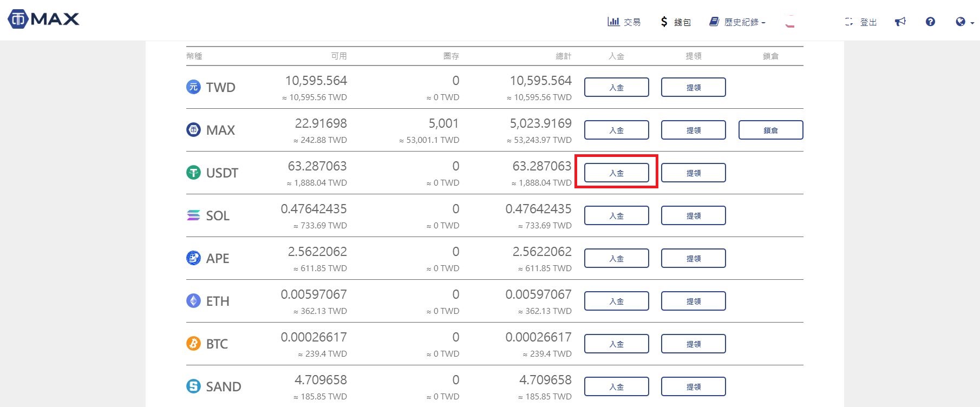
Task: Click ETH total ≈ 362.13 TWD
Action: (545, 311)
